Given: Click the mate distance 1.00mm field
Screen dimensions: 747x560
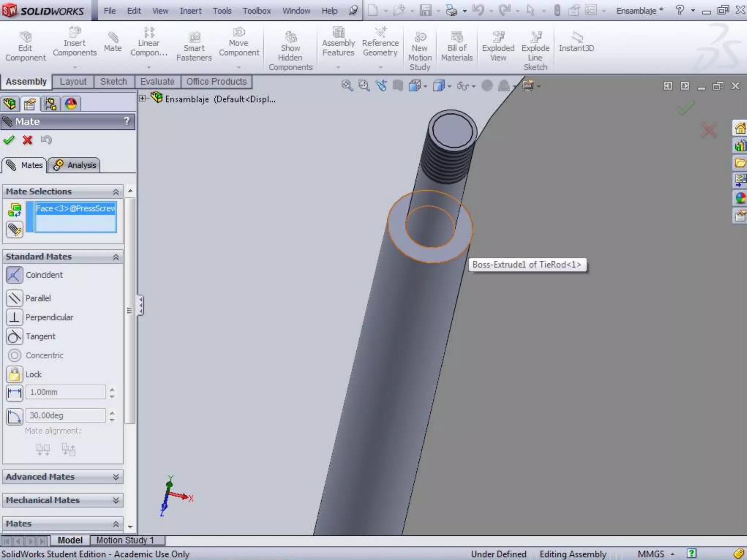Looking at the screenshot, I should click(x=66, y=392).
